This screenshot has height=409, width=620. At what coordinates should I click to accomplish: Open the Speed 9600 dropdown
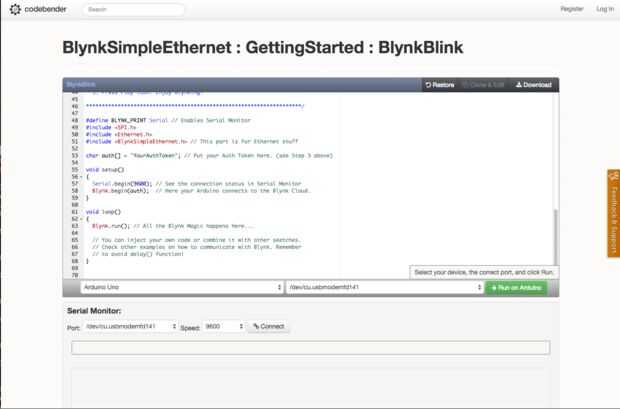pyautogui.click(x=224, y=326)
